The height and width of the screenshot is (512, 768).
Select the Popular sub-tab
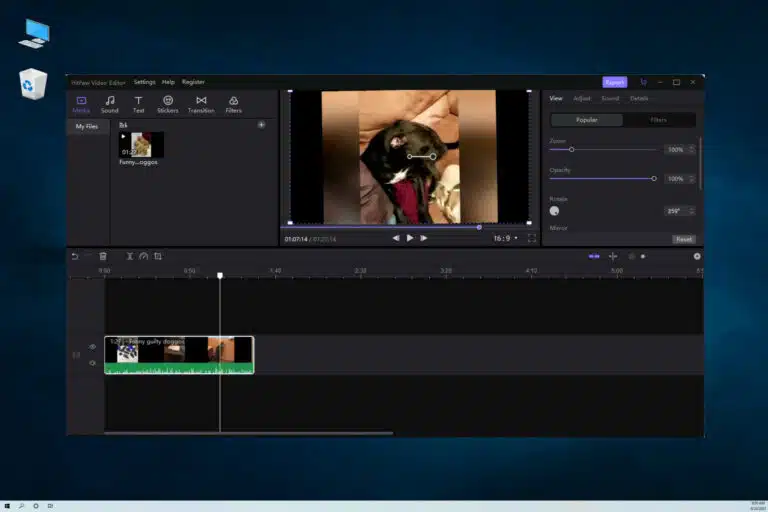(x=587, y=120)
